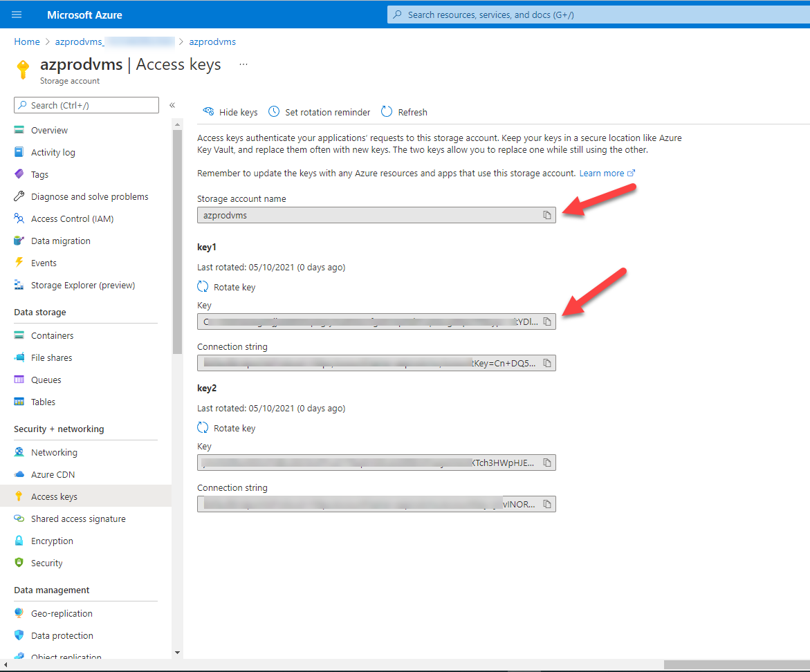Click the Access keys key icon in sidebar
Viewport: 810px width, 672px height.
19,496
